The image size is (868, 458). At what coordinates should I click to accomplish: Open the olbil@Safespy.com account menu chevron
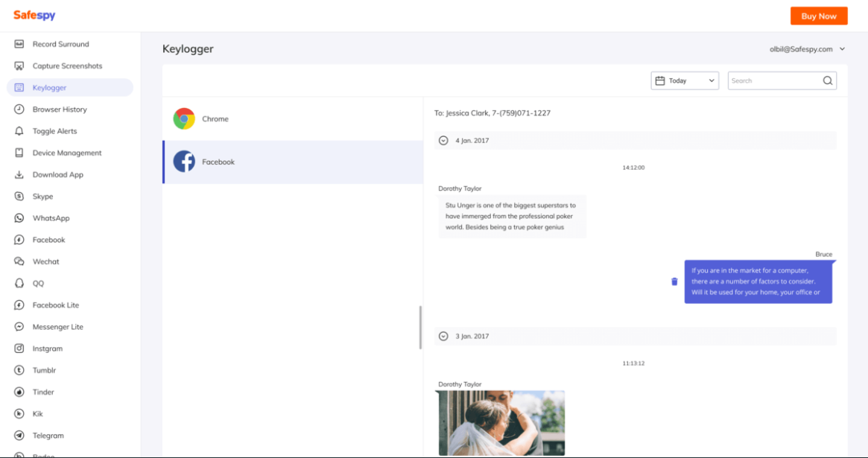click(842, 48)
